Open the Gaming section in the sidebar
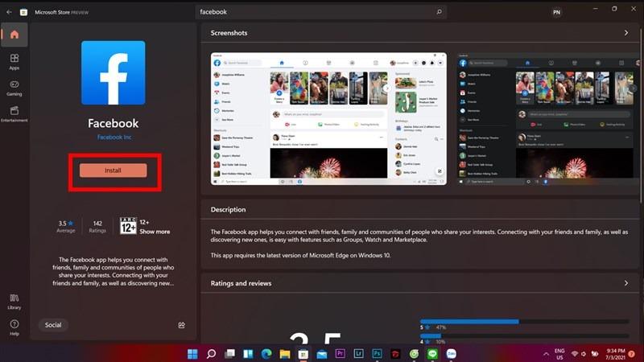Viewport: 644px width, 362px height. (14, 88)
